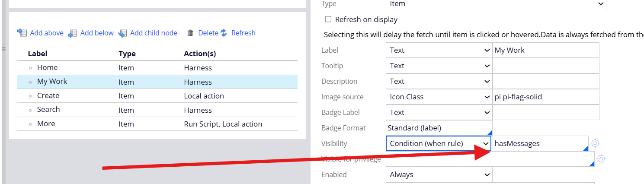This screenshot has height=184, width=644.
Task: Select the More row in menu table
Action: pos(157,124)
